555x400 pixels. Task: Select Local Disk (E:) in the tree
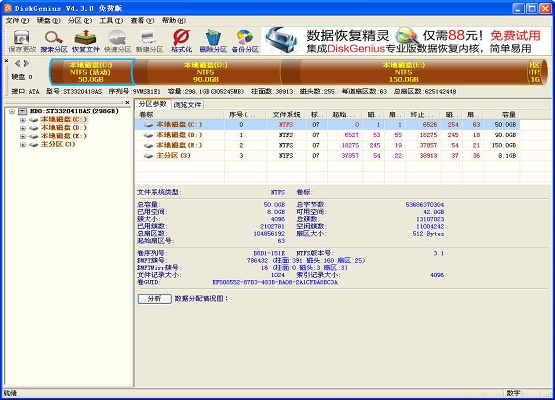[x=63, y=136]
